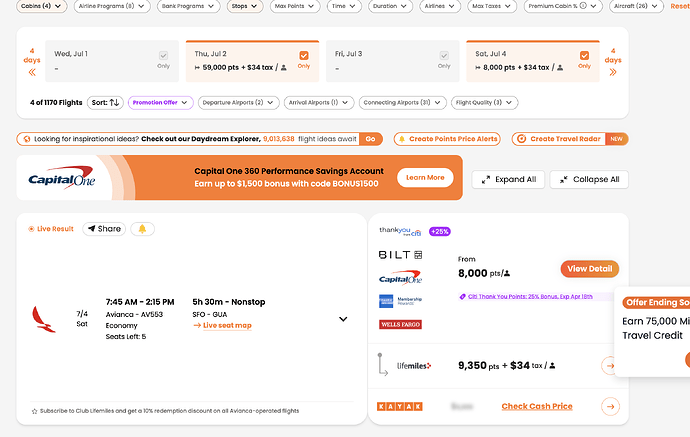Open the Promotion Offer dropdown
This screenshot has width=690, height=437.
pyautogui.click(x=161, y=103)
